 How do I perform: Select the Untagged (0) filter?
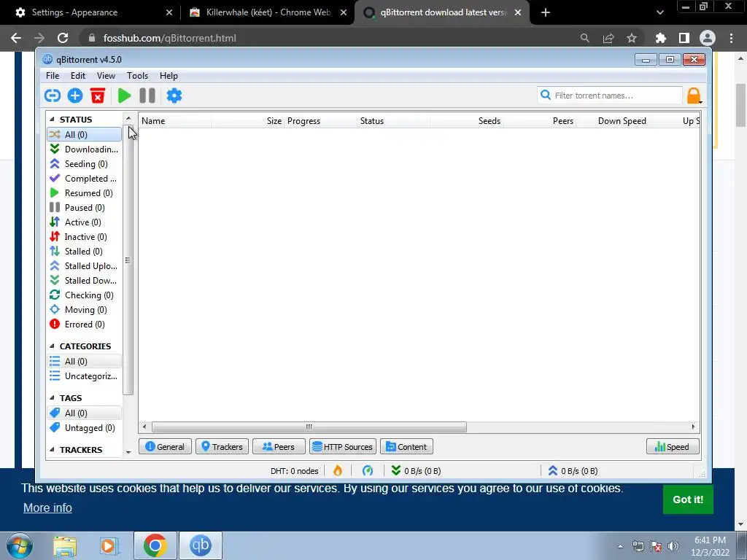[x=85, y=427]
